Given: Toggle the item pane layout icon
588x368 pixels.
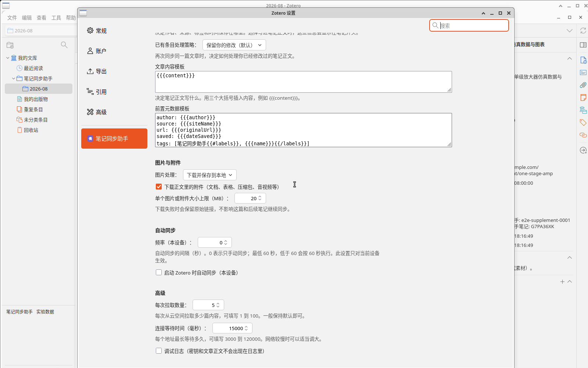Looking at the screenshot, I should [583, 45].
